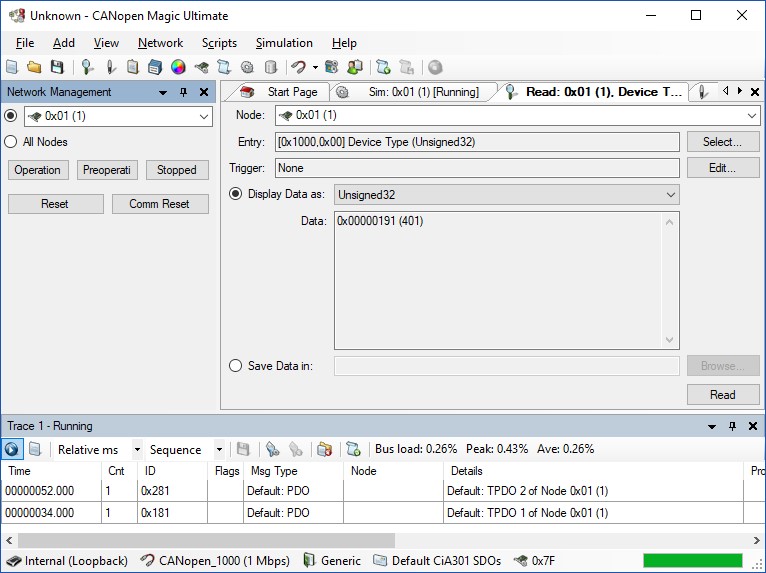Click the clipboard toolbar icon
The image size is (766, 573).
(x=132, y=67)
